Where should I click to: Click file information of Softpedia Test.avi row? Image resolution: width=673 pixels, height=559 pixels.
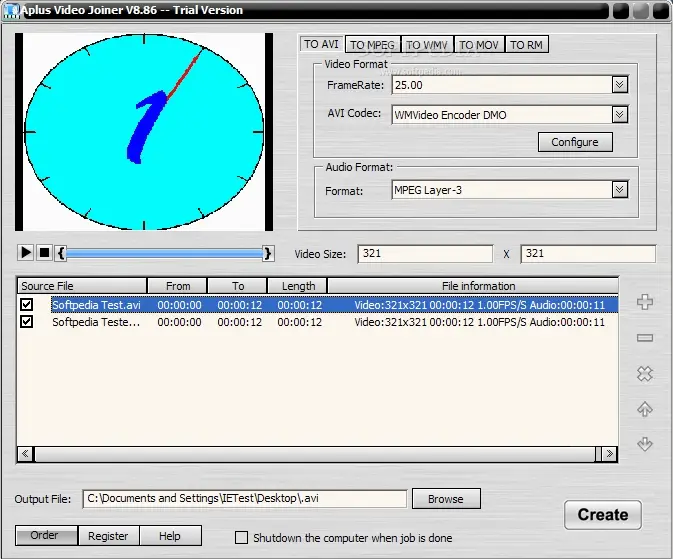[479, 305]
